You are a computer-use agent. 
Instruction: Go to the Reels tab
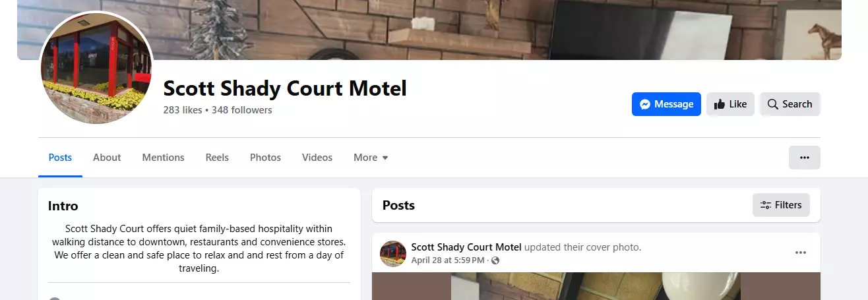point(217,158)
